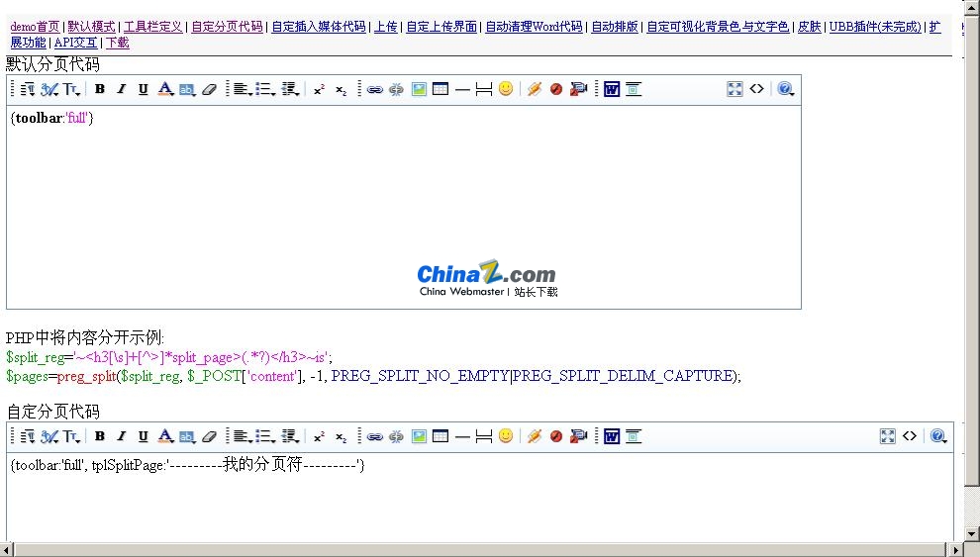This screenshot has width=980, height=557.
Task: Toggle Underline in the default editor
Action: (x=144, y=89)
